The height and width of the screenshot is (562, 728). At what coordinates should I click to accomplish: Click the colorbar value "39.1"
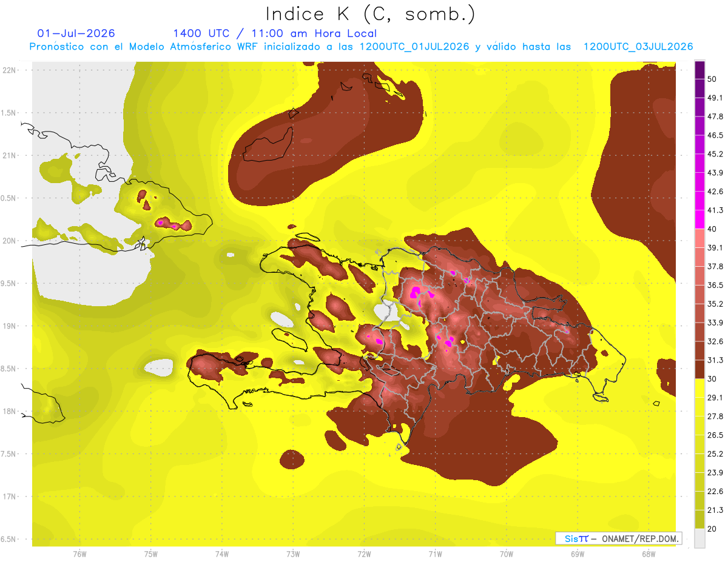point(715,247)
